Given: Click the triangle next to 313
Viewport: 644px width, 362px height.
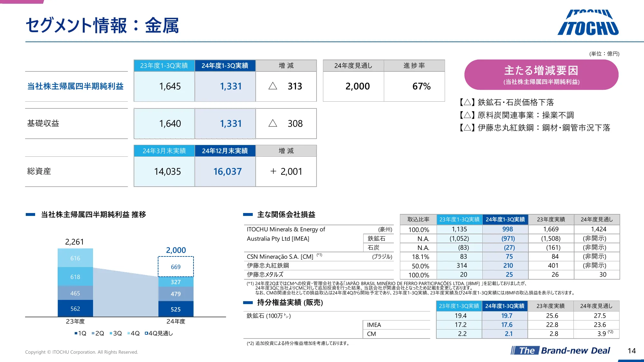Looking at the screenshot, I should pyautogui.click(x=273, y=86).
